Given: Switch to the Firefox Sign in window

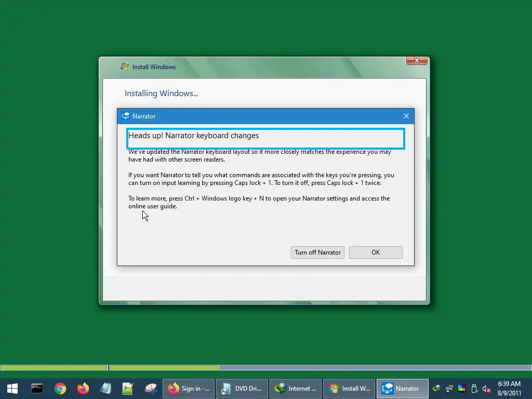Looking at the screenshot, I should coord(189,389).
